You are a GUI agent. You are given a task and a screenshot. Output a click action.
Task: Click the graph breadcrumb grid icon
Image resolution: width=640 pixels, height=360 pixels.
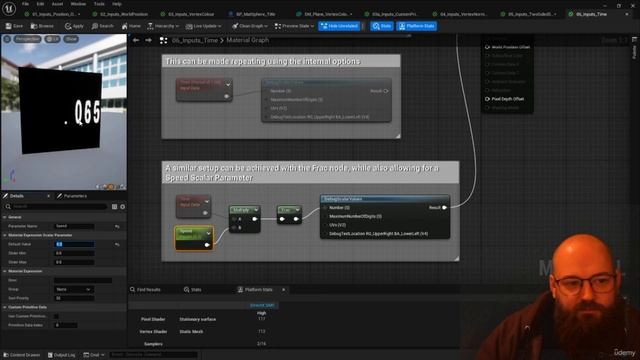tap(163, 40)
